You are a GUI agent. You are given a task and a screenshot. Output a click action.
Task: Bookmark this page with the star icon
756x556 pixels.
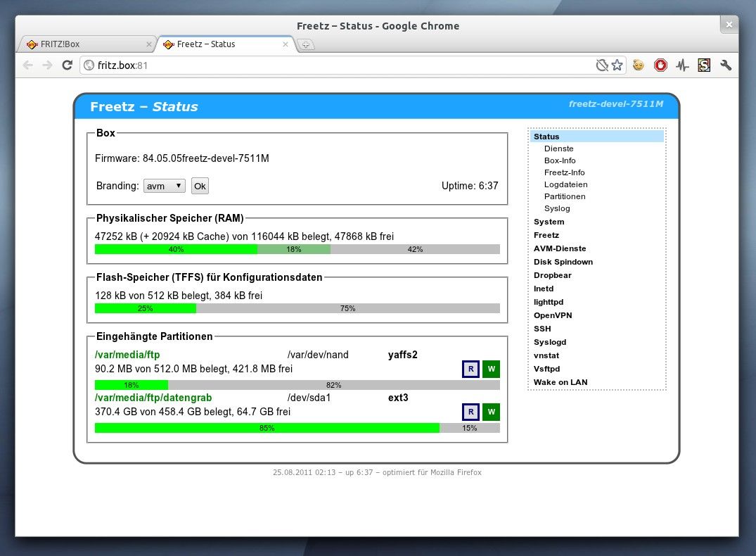(617, 65)
